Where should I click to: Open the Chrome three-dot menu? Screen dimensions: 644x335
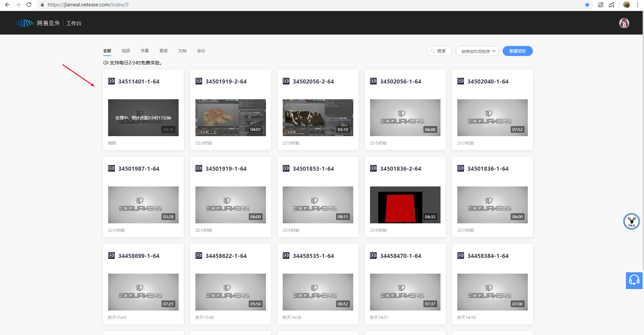(x=637, y=5)
